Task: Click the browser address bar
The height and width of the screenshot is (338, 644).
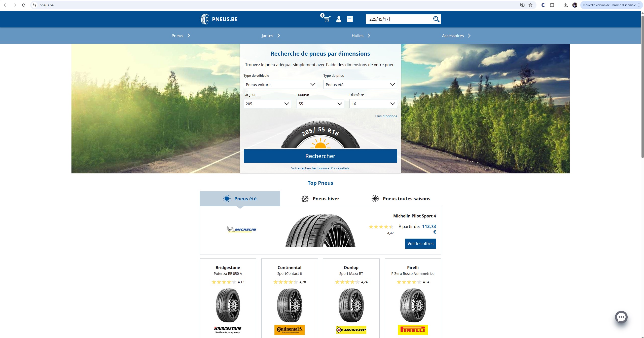Action: (277, 5)
